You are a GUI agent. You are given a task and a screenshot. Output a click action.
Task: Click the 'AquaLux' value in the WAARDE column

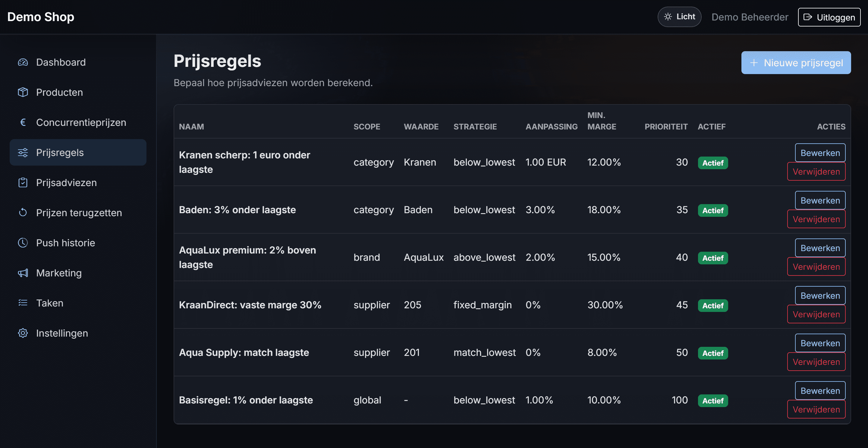coord(423,257)
